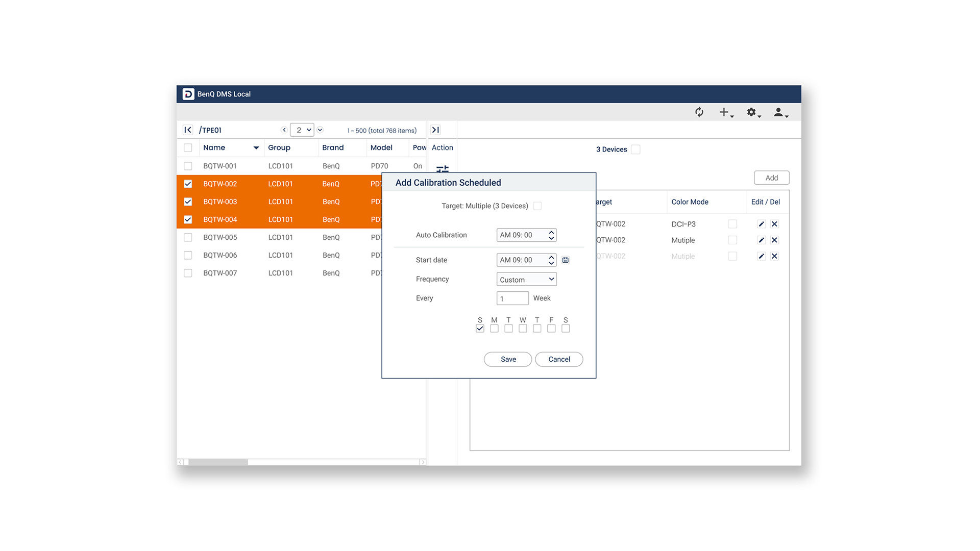The width and height of the screenshot is (980, 551).
Task: Open the page number 2 dropdown
Action: pos(302,130)
